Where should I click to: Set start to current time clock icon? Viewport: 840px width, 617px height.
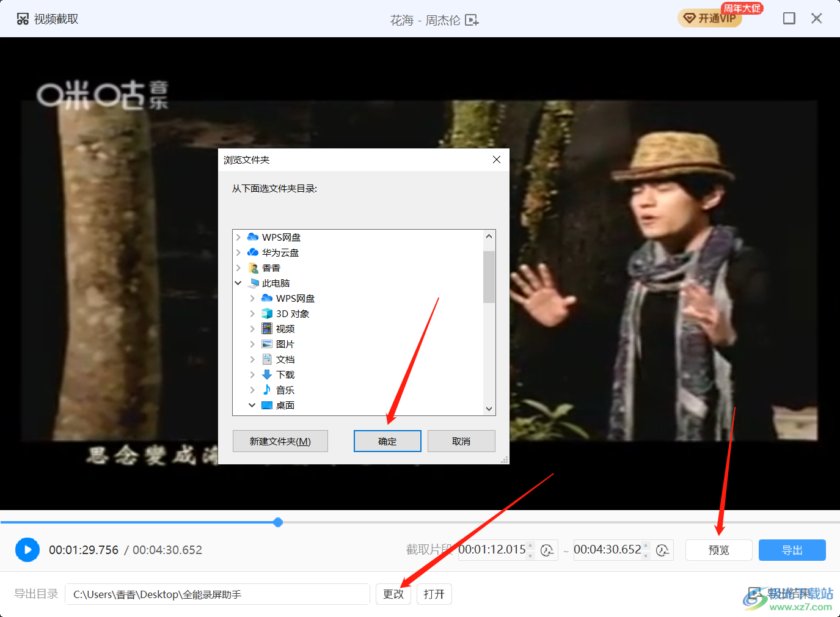coord(547,550)
